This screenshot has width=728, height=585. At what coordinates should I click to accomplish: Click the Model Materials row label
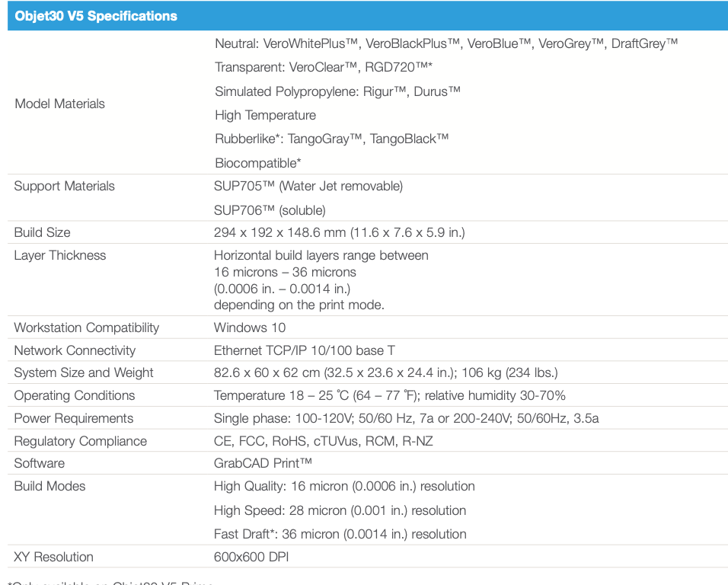[60, 104]
